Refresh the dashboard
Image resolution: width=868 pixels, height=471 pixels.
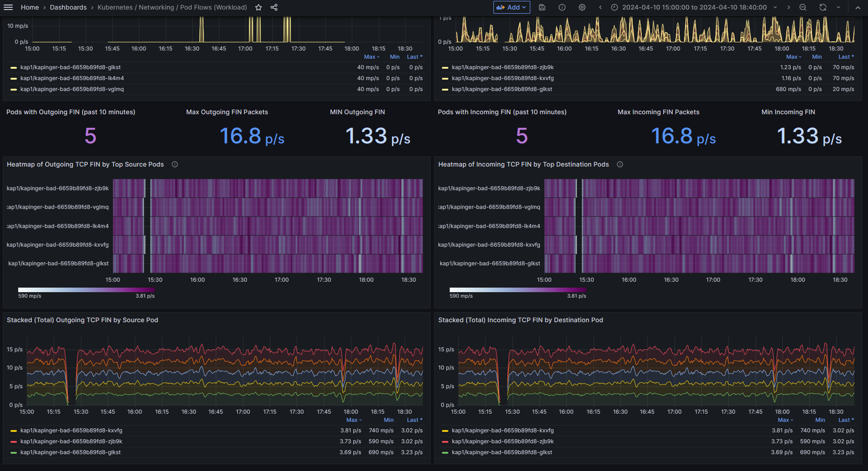pos(823,7)
